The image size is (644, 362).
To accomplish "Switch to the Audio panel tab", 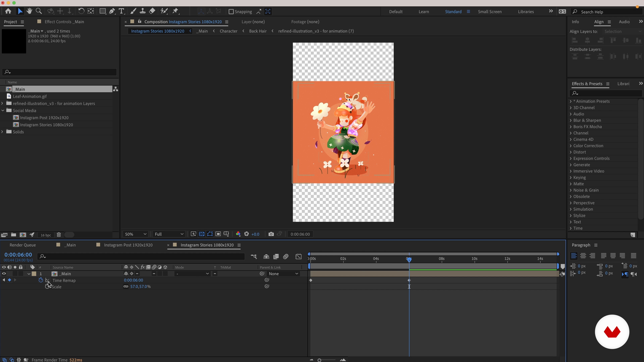I will (624, 22).
